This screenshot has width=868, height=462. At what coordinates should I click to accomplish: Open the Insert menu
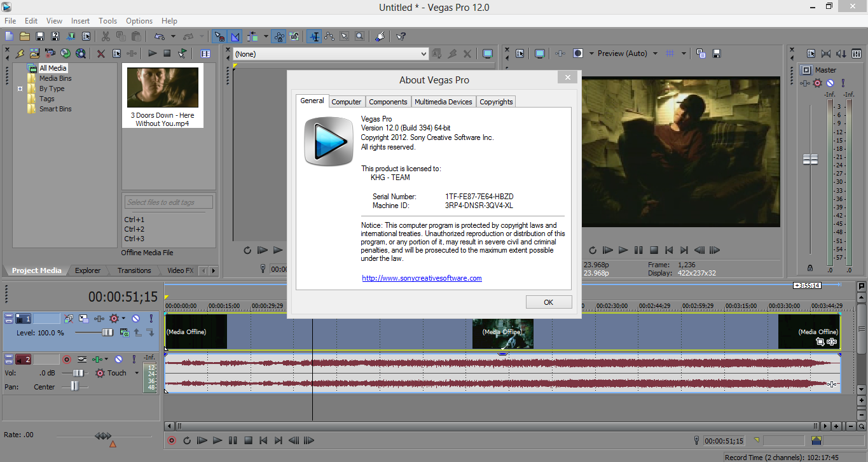coord(80,21)
